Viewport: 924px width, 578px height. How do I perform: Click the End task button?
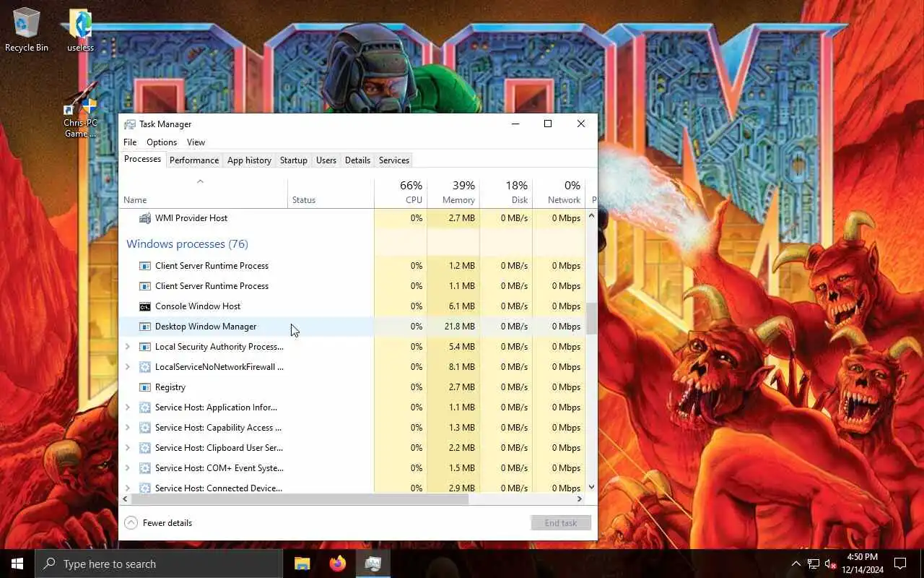pos(561,523)
